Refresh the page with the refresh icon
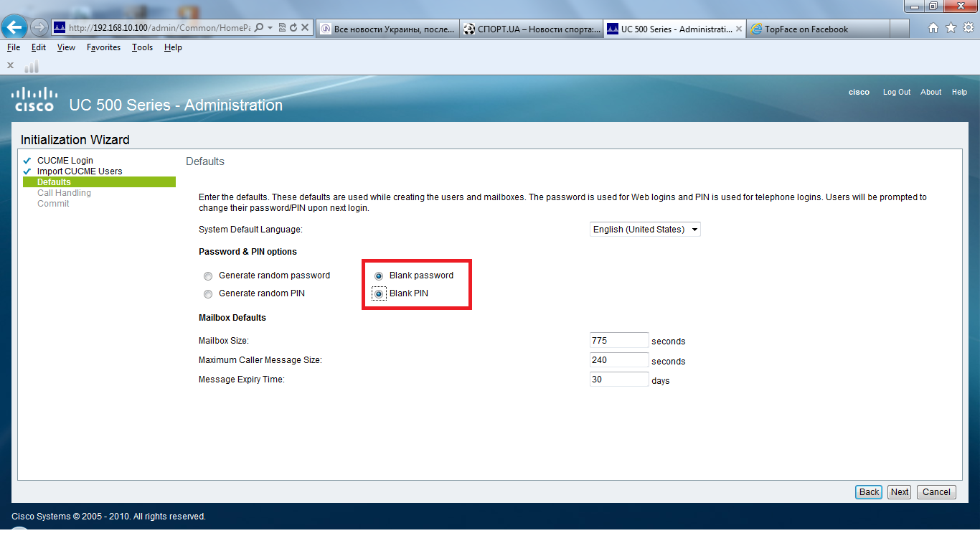 point(293,27)
